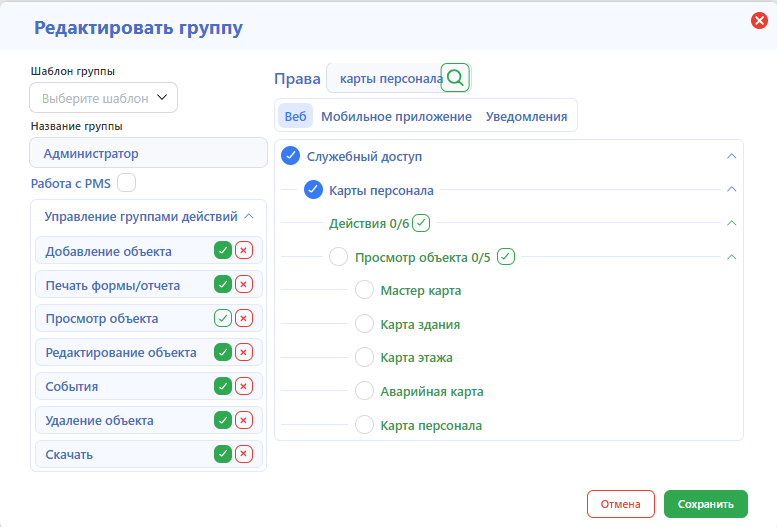This screenshot has width=777, height=527.
Task: Deny Добавление объекта with red cross icon
Action: click(x=244, y=250)
